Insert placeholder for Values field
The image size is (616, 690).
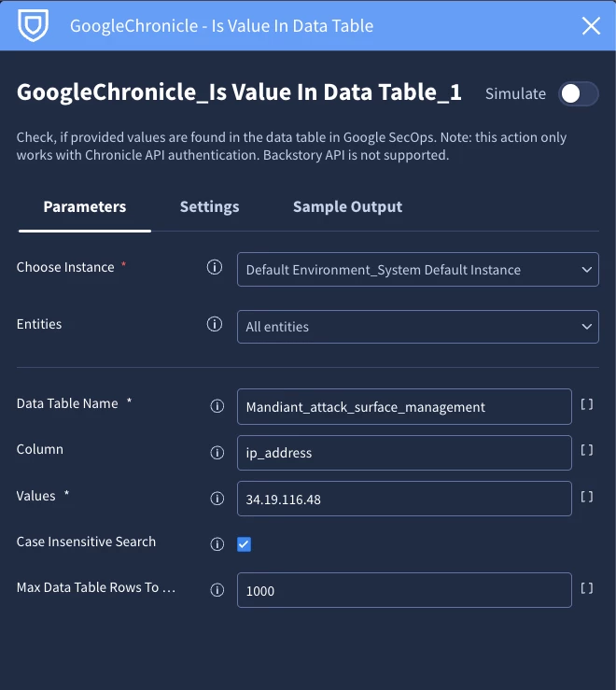(586, 497)
